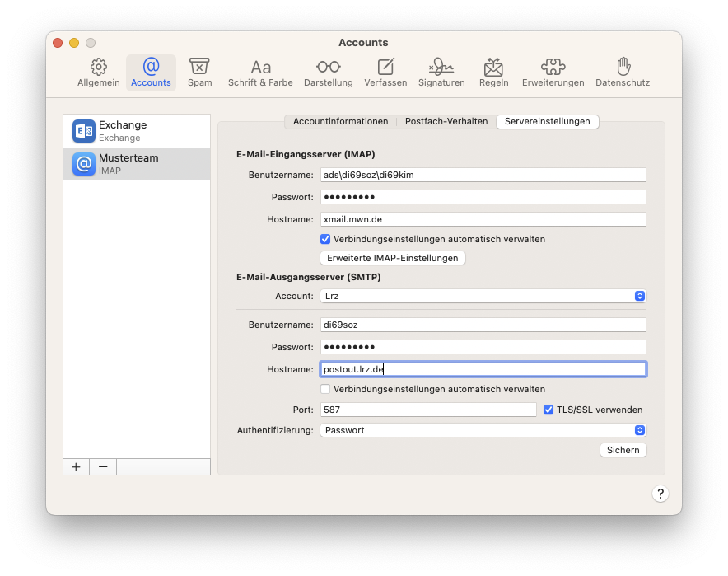Uncheck TLS/SSL verwenden

point(548,410)
